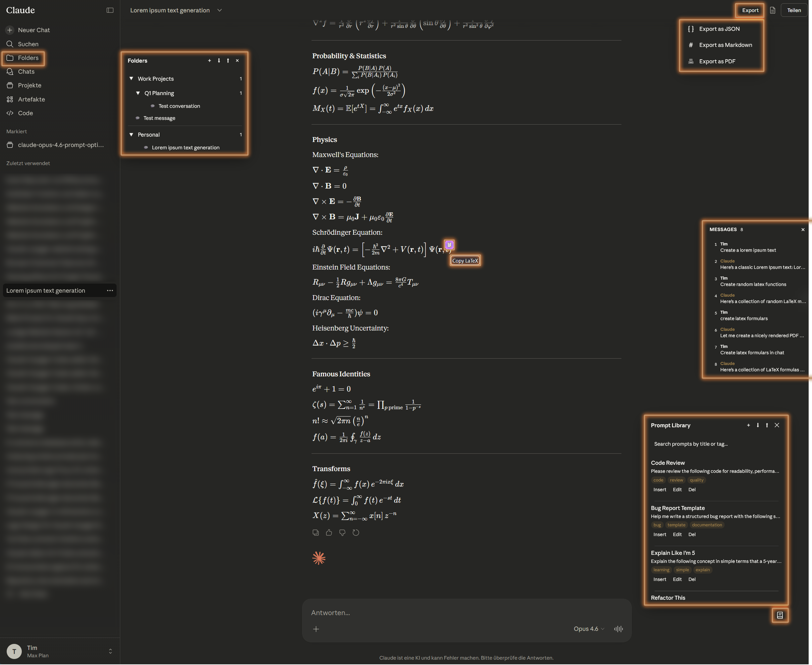Open Lorem ipsum text generation in Personal folder
812x665 pixels.
click(186, 148)
